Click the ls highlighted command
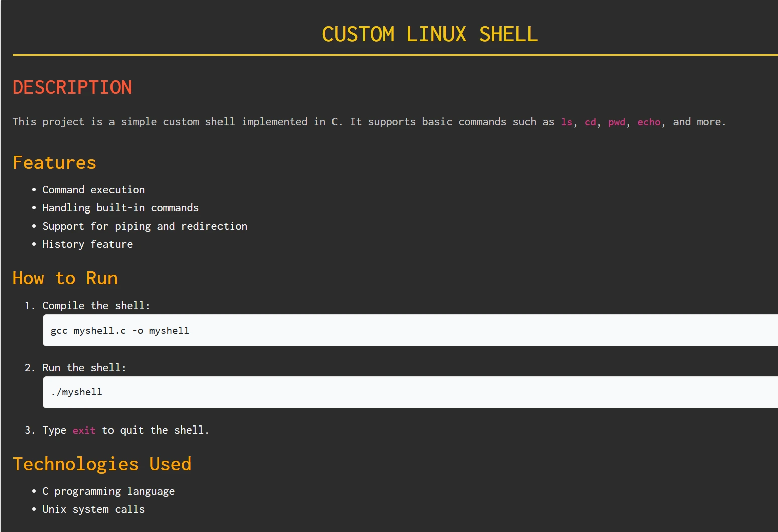The width and height of the screenshot is (778, 532). pyautogui.click(x=566, y=122)
